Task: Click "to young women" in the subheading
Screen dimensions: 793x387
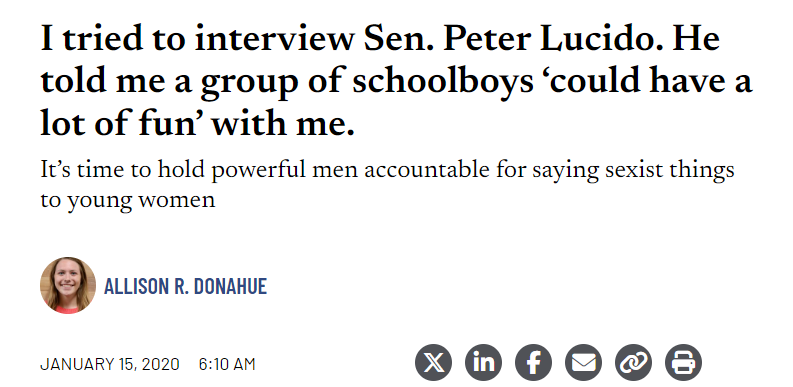Action: (x=128, y=201)
